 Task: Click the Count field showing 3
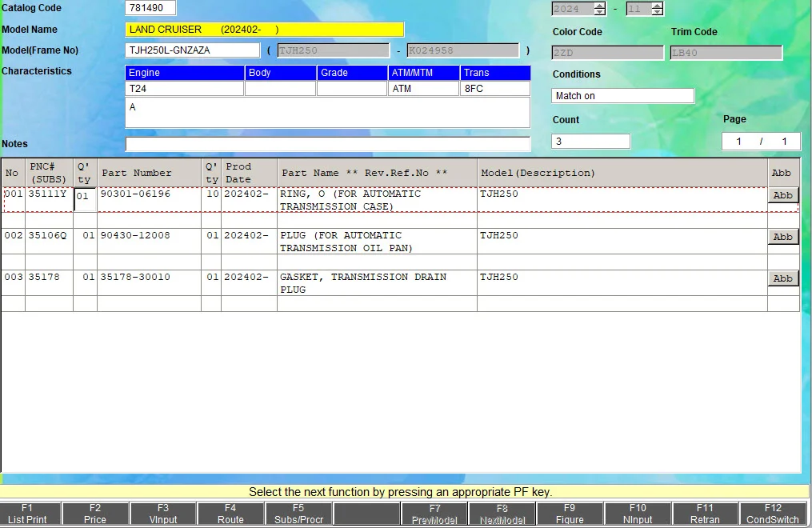pyautogui.click(x=591, y=142)
